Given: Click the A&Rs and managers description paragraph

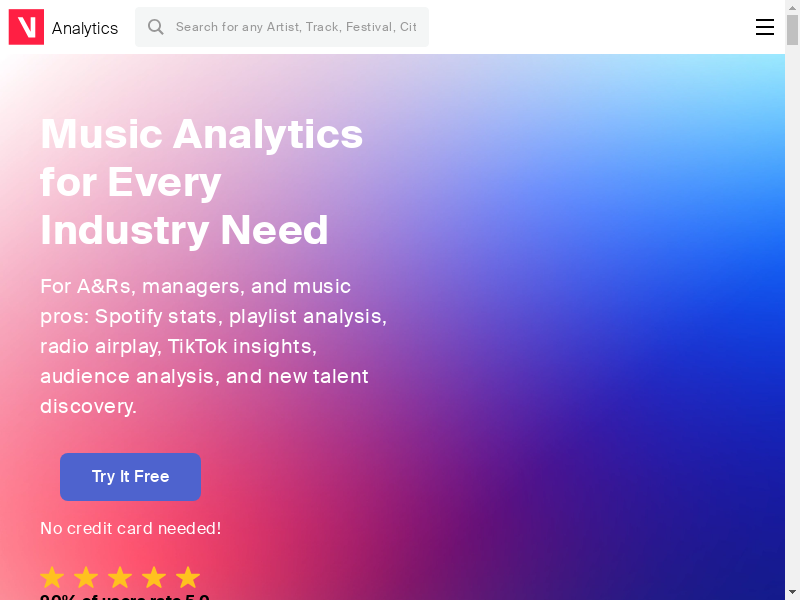Looking at the screenshot, I should pos(213,346).
